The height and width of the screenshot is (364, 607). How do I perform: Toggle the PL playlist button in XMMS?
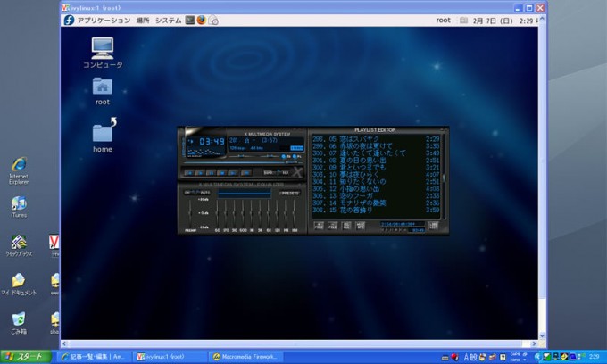pos(297,157)
